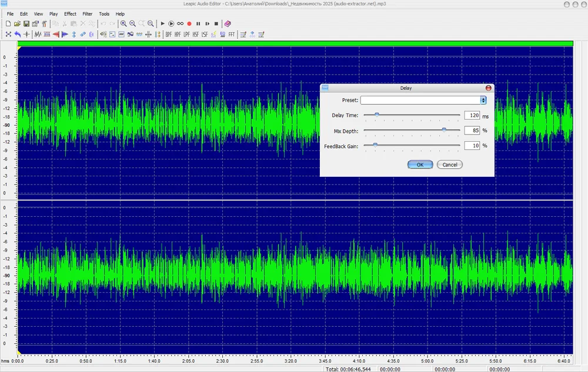
Task: Click the Zoom In magnifier icon
Action: click(x=123, y=24)
